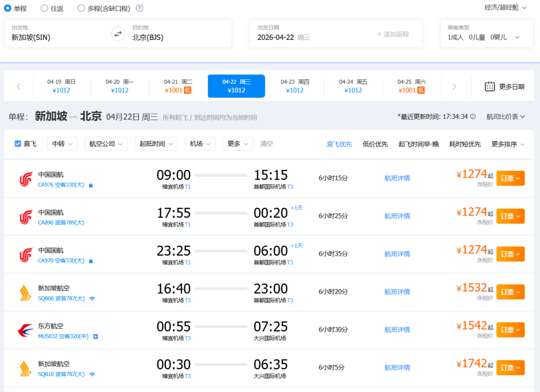Open the 航空公司 airline filter dropdown
540x392 pixels.
point(106,144)
